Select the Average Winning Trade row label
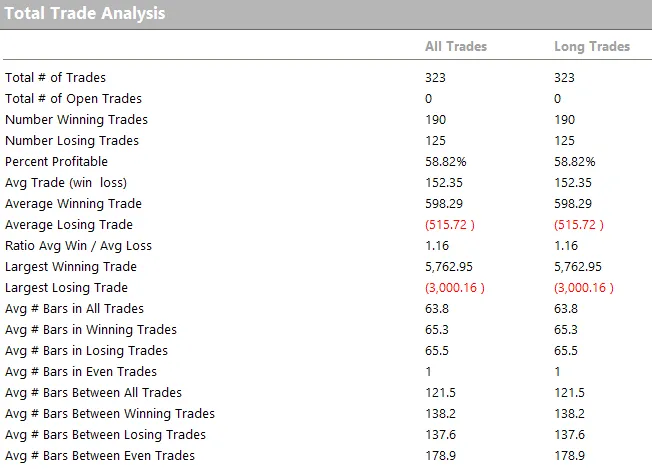 point(73,204)
